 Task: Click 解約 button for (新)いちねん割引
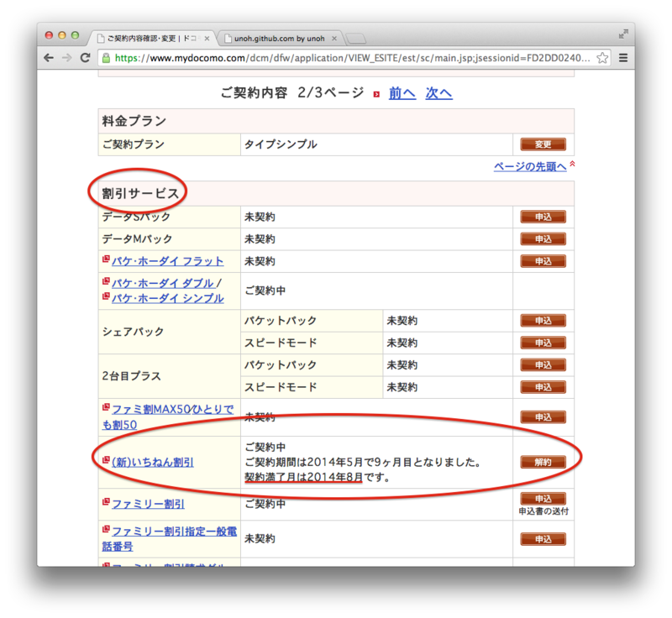click(x=543, y=462)
